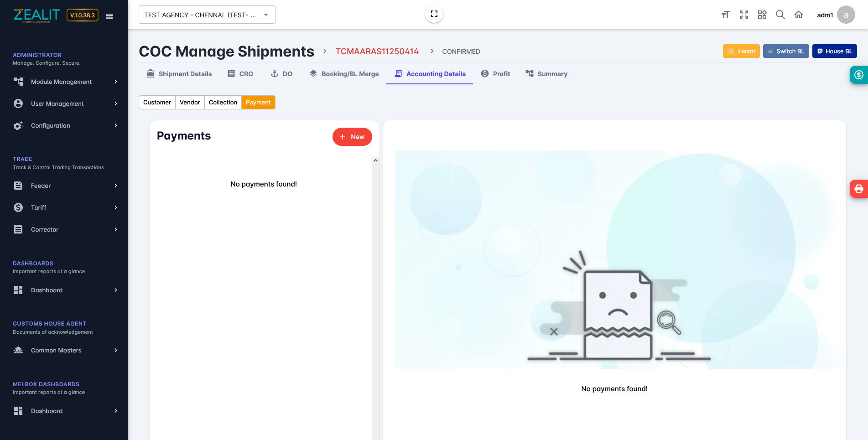Click the text size icon in top bar
868x440 pixels.
(x=725, y=15)
